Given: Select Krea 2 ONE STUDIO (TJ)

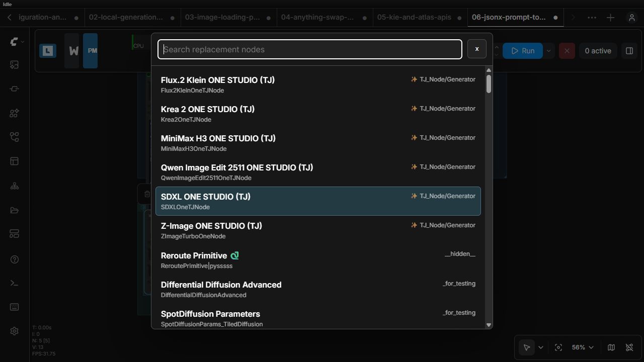Looking at the screenshot, I should [318, 114].
